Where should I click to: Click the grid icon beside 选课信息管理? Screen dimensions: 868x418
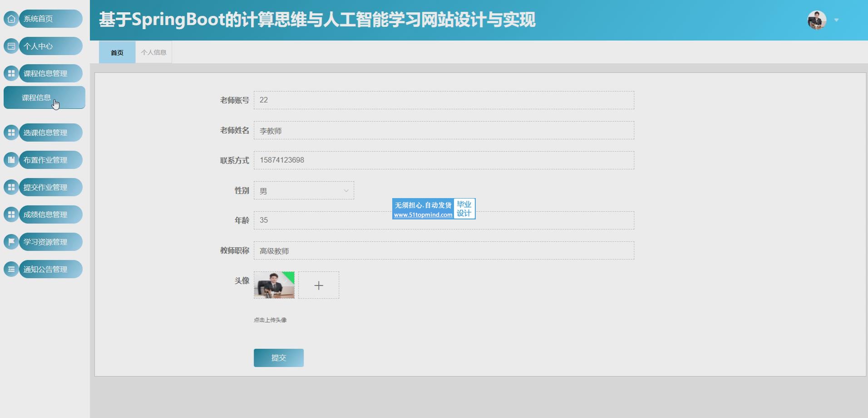(x=11, y=133)
